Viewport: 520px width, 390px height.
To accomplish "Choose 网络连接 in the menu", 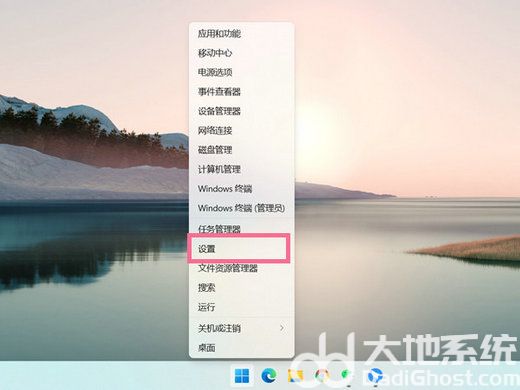I will click(x=241, y=130).
